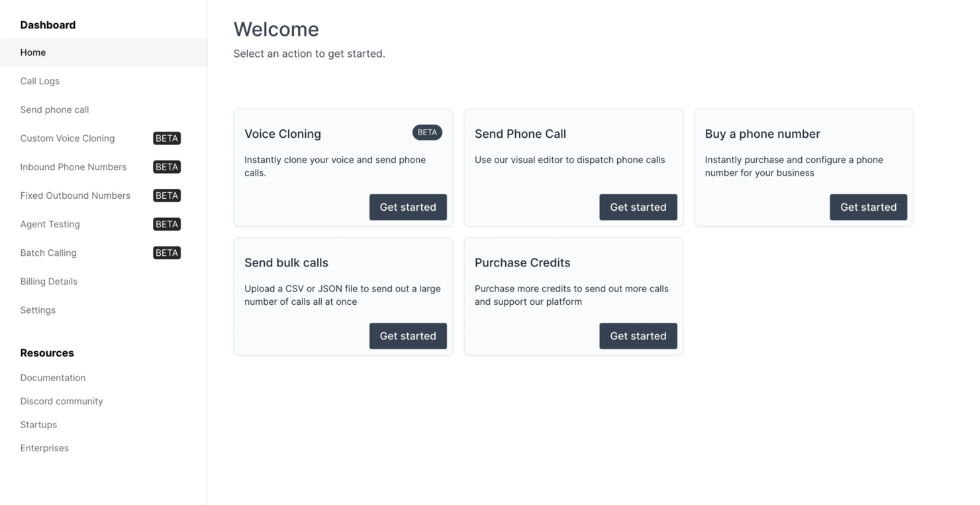Select Batch Calling in sidebar
The image size is (980, 505).
103,252
